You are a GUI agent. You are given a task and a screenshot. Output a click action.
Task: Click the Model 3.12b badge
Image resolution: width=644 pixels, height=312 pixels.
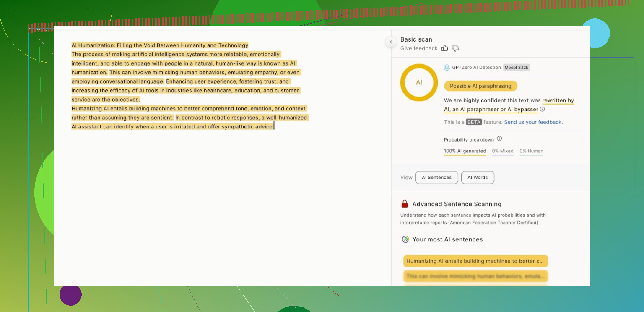click(517, 68)
